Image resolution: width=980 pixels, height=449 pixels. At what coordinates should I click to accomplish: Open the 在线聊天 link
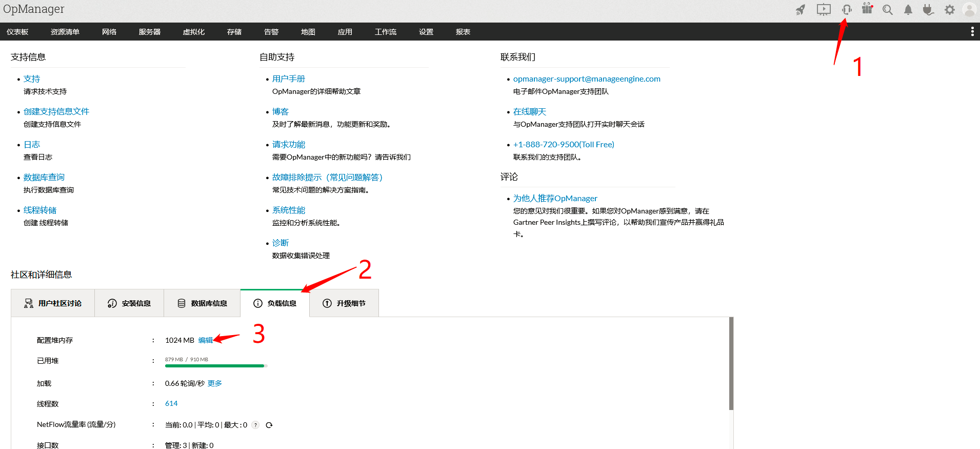coord(530,112)
